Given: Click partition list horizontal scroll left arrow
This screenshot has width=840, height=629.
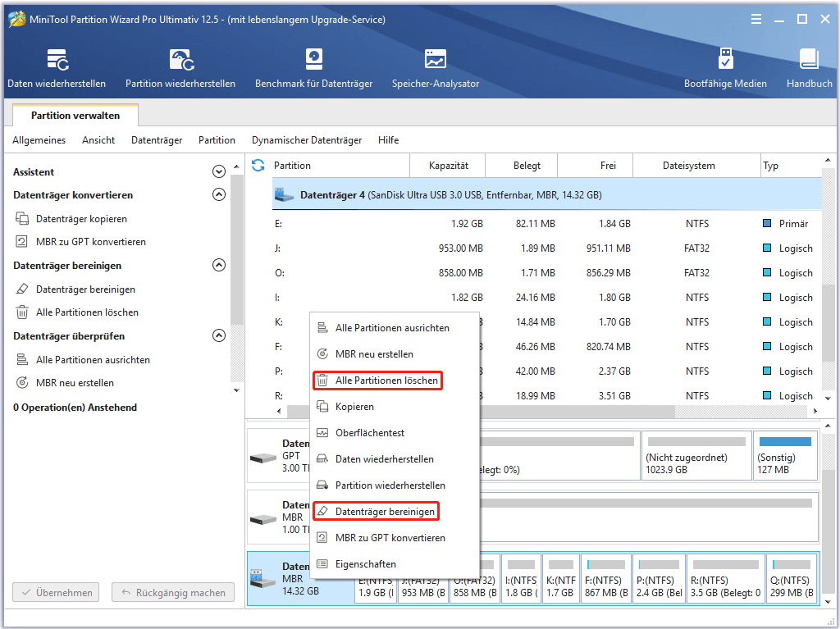Looking at the screenshot, I should [279, 411].
